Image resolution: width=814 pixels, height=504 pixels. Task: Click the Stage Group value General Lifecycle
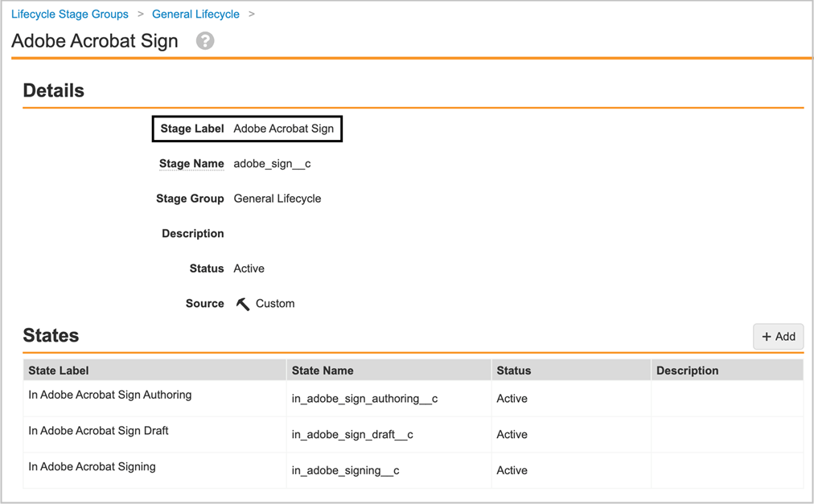point(277,198)
